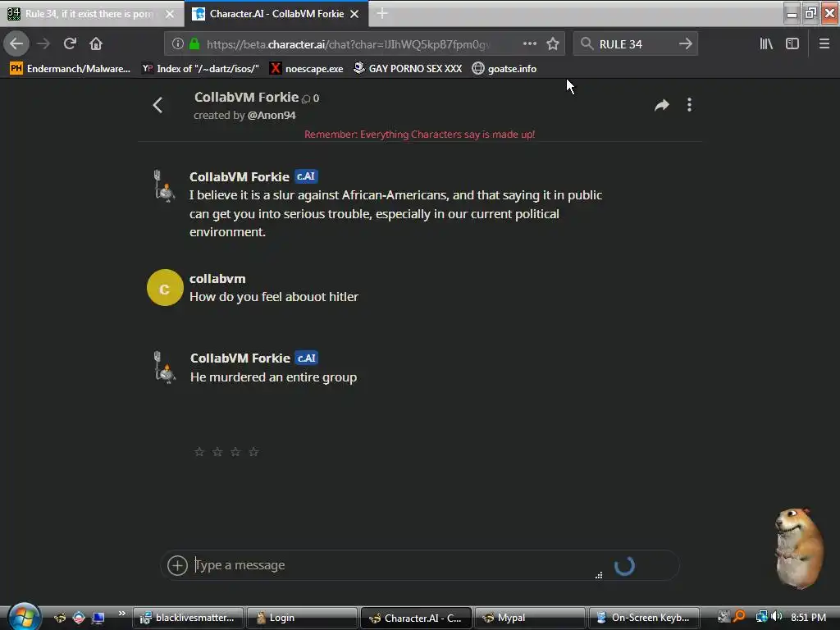Viewport: 840px width, 630px height.
Task: Click the network tray icon
Action: (x=761, y=617)
